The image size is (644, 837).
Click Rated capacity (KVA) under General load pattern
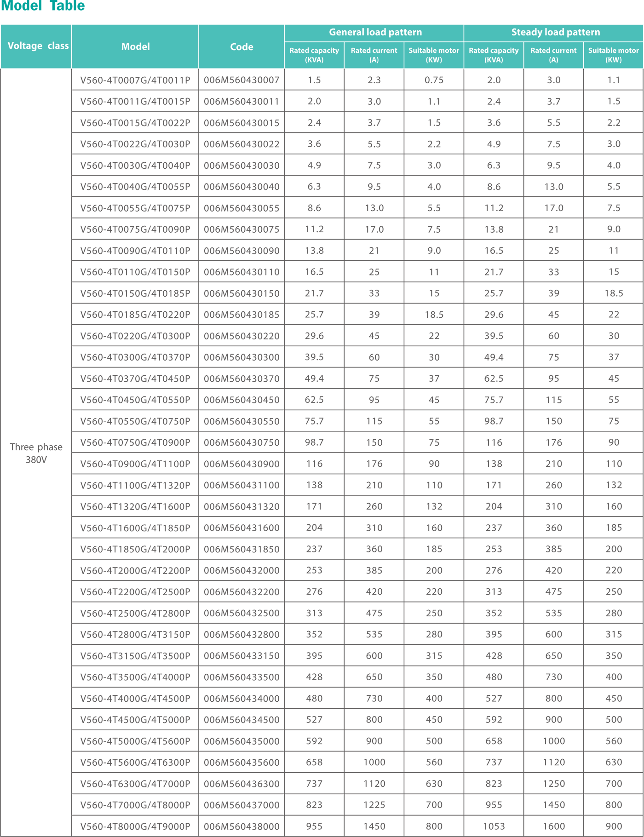(314, 55)
